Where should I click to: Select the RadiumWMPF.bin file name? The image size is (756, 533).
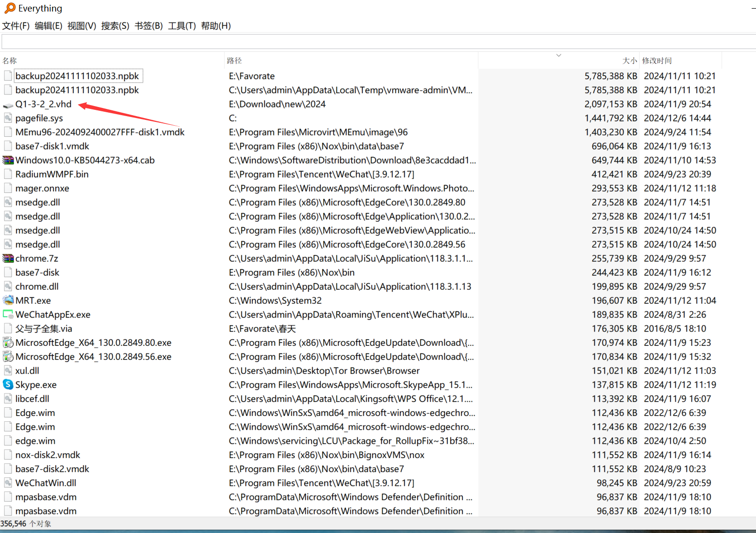tap(52, 174)
